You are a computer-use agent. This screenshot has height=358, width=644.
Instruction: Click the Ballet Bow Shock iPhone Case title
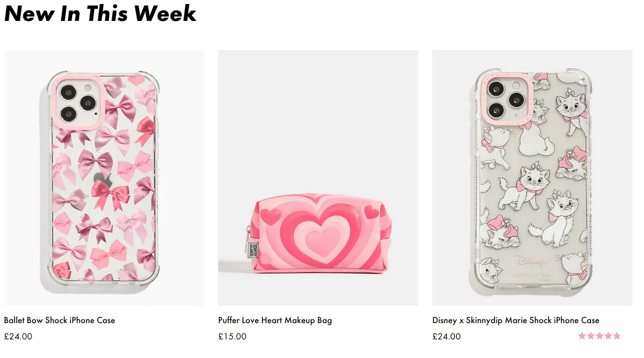[x=59, y=320]
